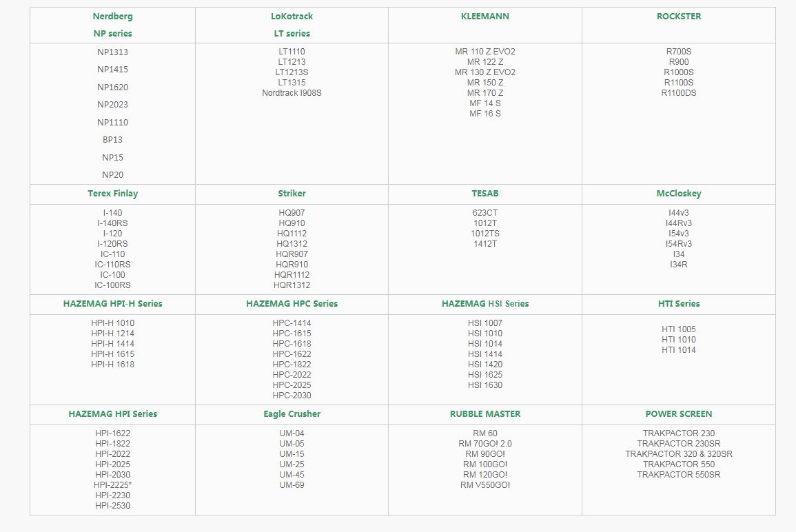Select the HTI Series header
796x532 pixels.
(679, 304)
